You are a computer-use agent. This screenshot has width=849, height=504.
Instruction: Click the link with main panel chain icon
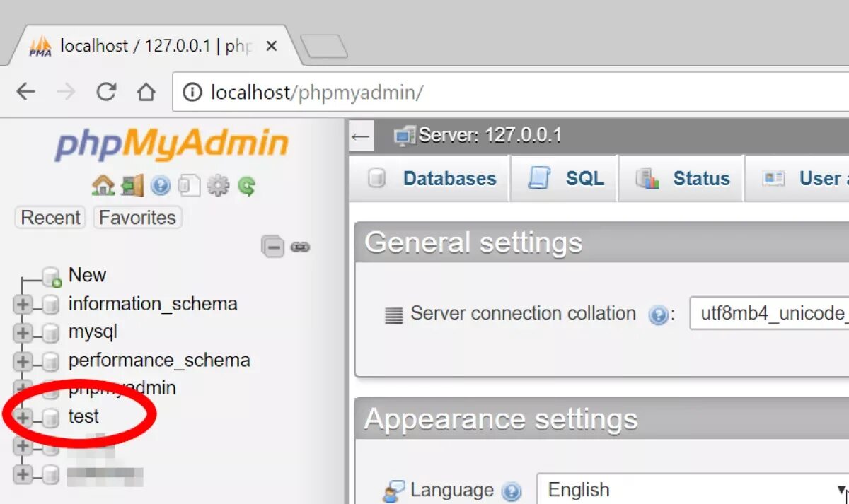300,247
